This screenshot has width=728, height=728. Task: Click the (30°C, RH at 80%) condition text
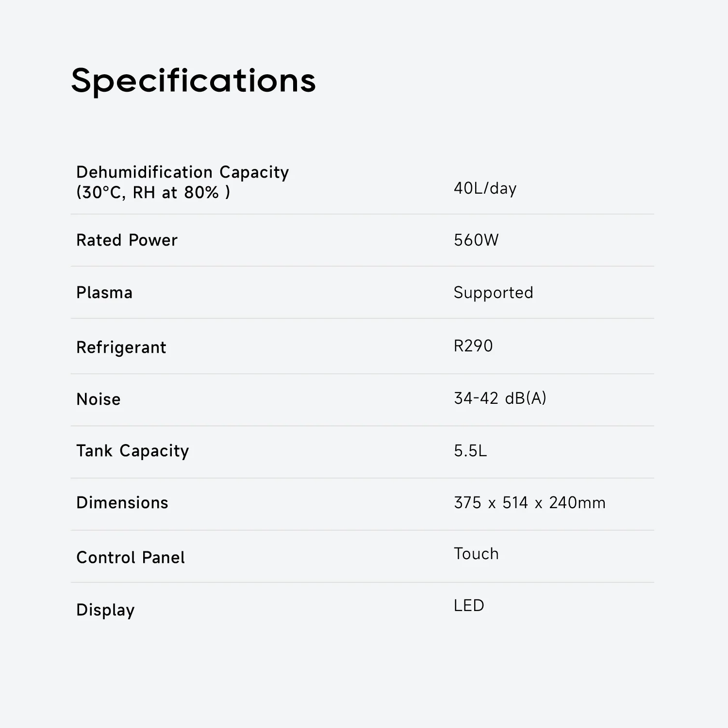(x=153, y=193)
